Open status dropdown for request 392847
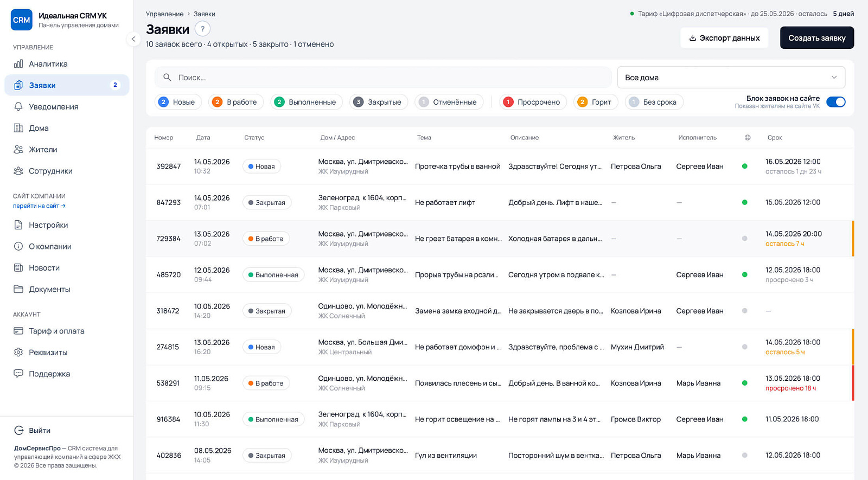Image resolution: width=868 pixels, height=480 pixels. [x=261, y=167]
